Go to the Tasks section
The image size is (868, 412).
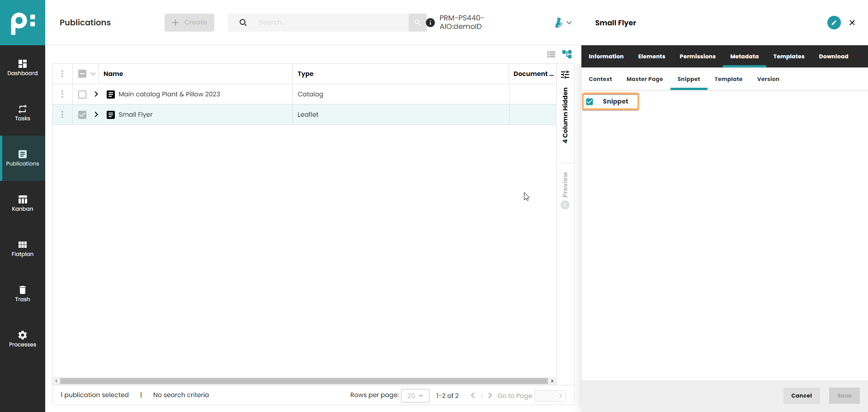click(23, 113)
